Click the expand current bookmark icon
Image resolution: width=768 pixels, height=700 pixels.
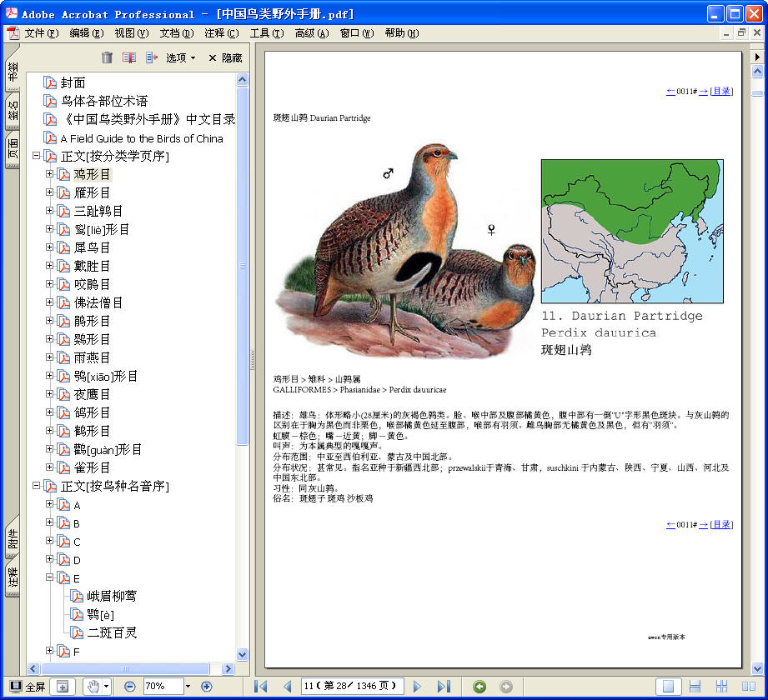point(151,57)
